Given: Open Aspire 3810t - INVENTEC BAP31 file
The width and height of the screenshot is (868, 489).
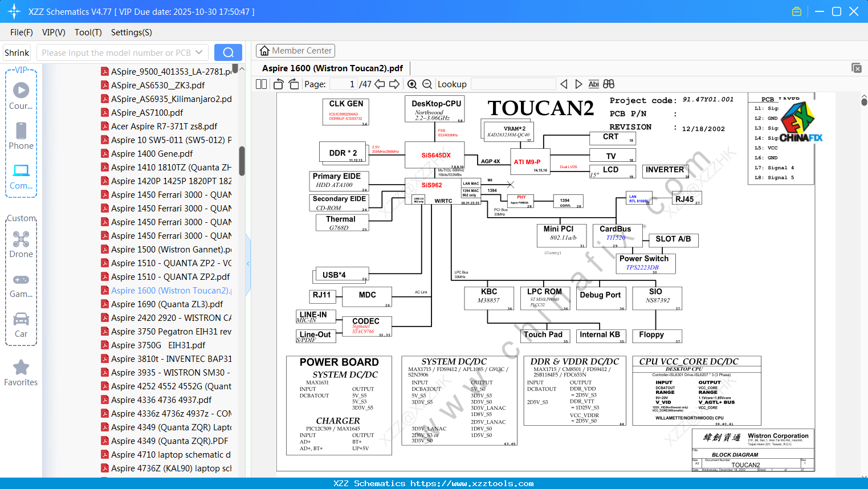Looking at the screenshot, I should pyautogui.click(x=172, y=358).
